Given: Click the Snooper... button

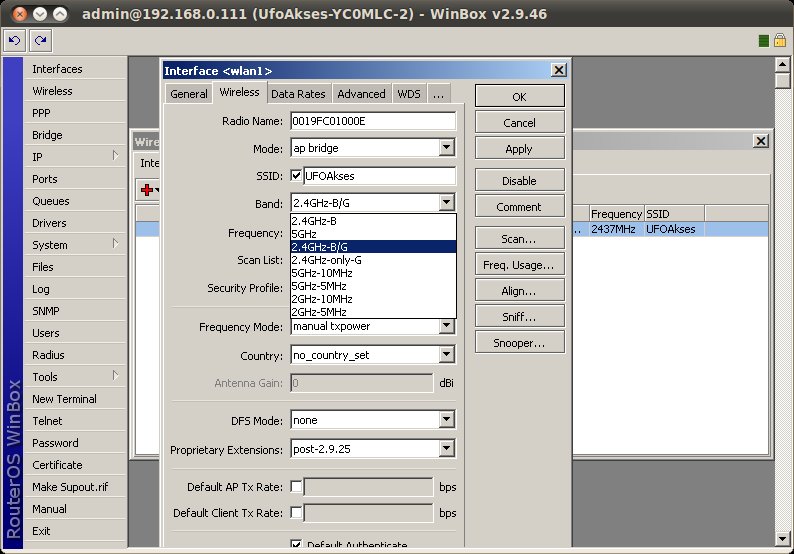Looking at the screenshot, I should coord(519,343).
